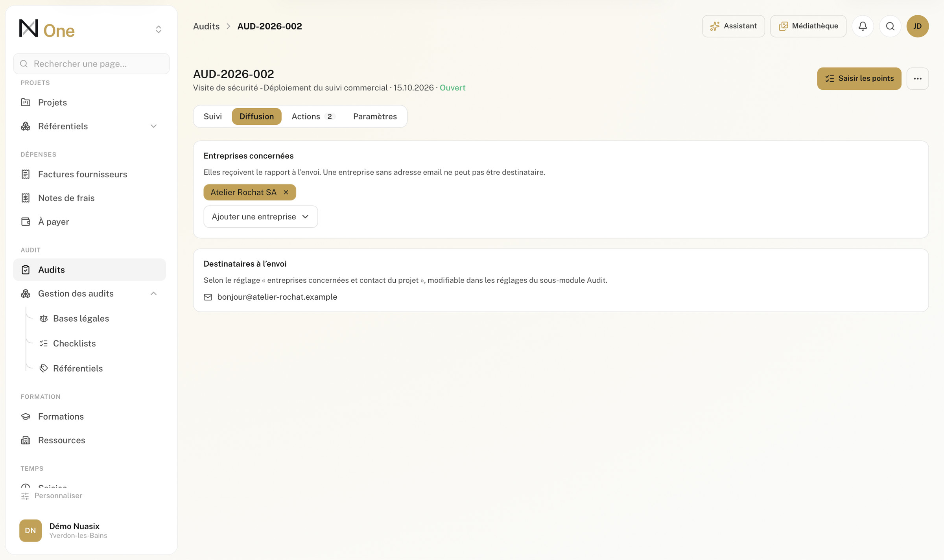The image size is (944, 560).
Task: Open the JD user avatar menu
Action: (918, 26)
